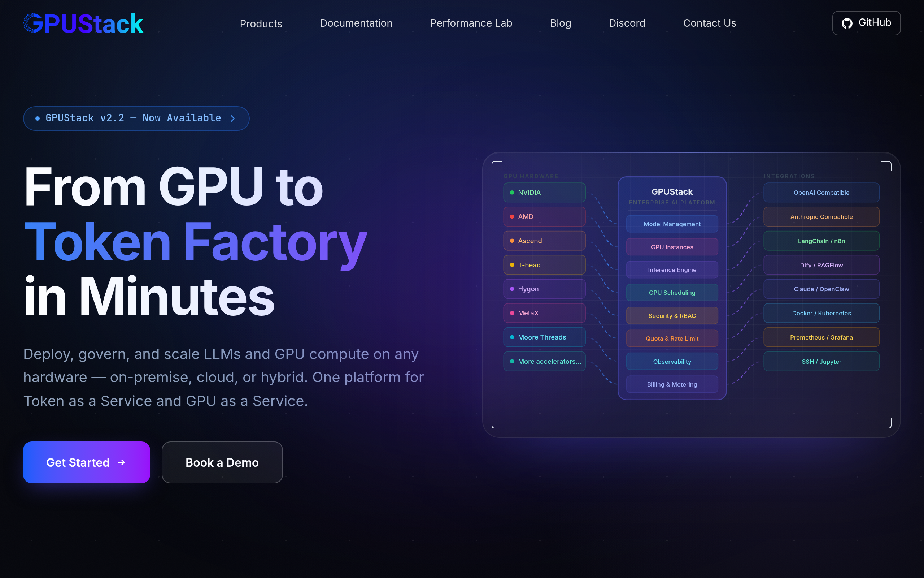Click Docker / Kubernetes integration
The image size is (924, 578).
pos(821,313)
